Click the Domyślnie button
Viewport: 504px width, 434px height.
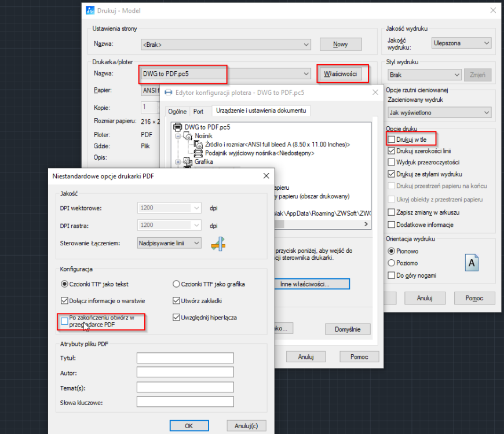(x=348, y=329)
